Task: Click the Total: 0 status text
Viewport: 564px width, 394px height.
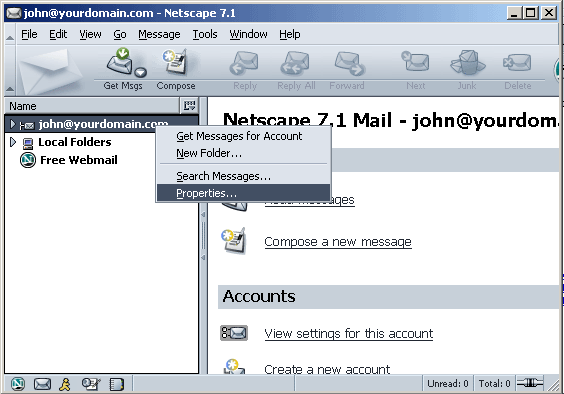Action: click(494, 384)
